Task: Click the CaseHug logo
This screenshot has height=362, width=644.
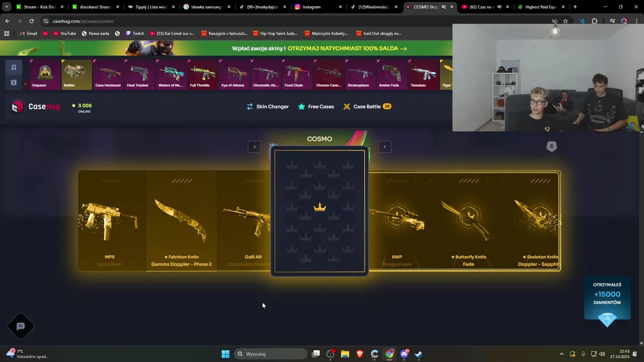Action: pyautogui.click(x=35, y=106)
